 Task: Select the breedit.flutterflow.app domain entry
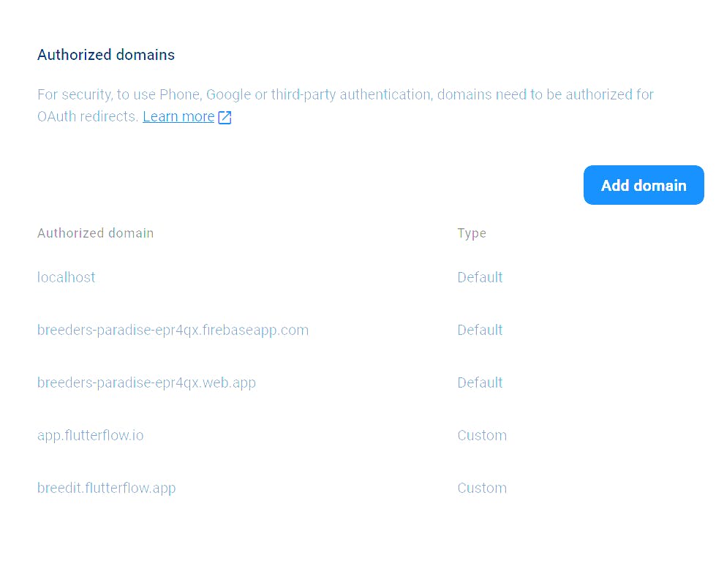(106, 488)
